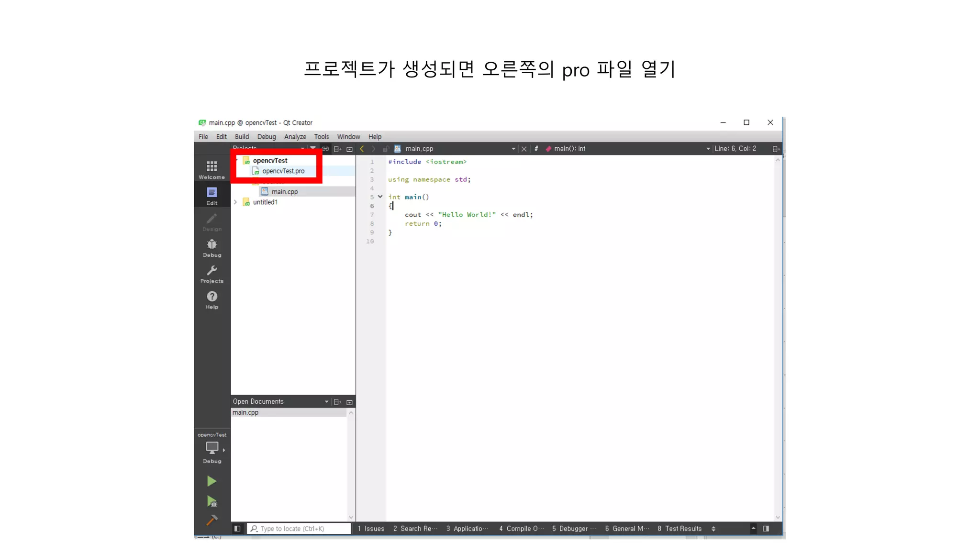Screen dimensions: 980x551
Task: Open the Help menu
Action: point(375,137)
